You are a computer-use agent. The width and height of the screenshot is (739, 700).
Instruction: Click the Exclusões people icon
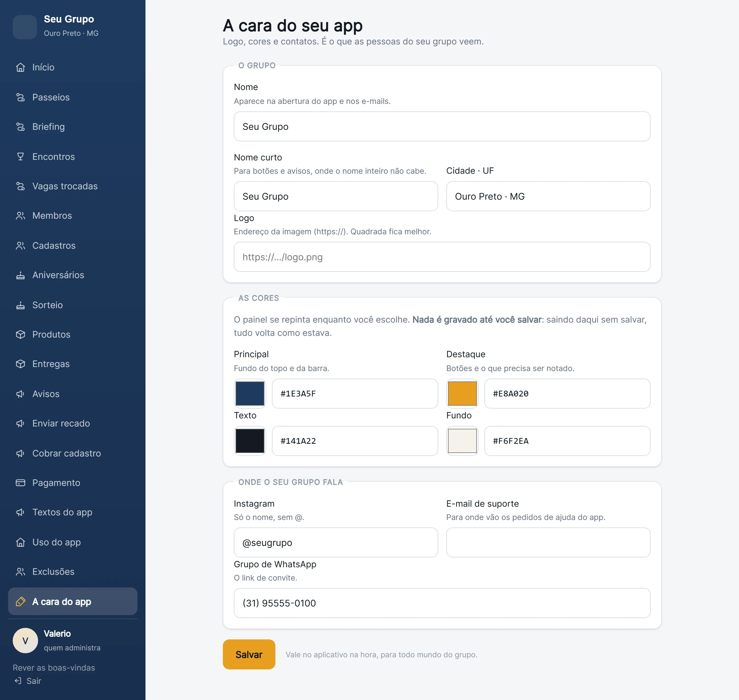[x=20, y=572]
